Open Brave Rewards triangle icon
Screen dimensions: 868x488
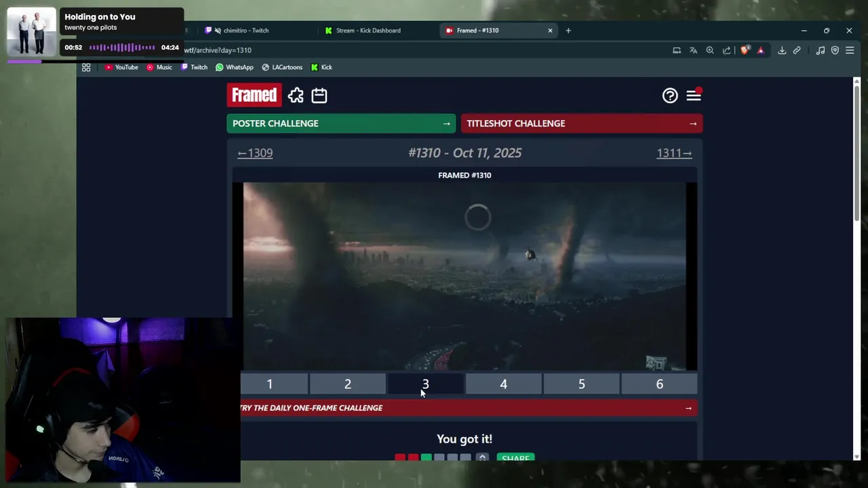pyautogui.click(x=761, y=50)
